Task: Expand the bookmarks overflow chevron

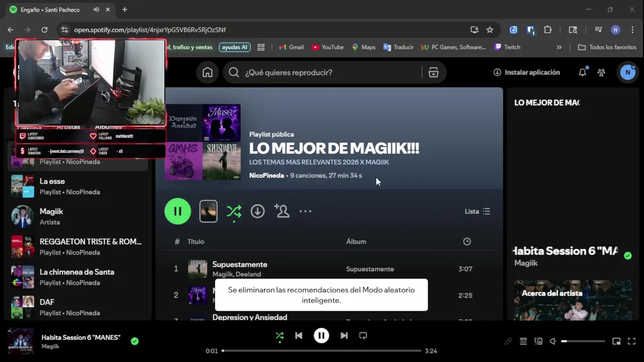Action: [559, 47]
